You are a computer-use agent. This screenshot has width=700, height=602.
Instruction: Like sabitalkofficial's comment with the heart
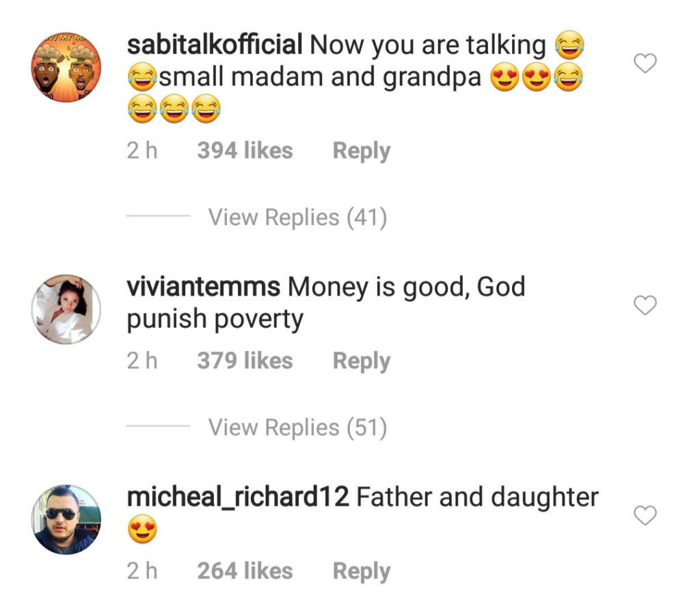click(645, 63)
